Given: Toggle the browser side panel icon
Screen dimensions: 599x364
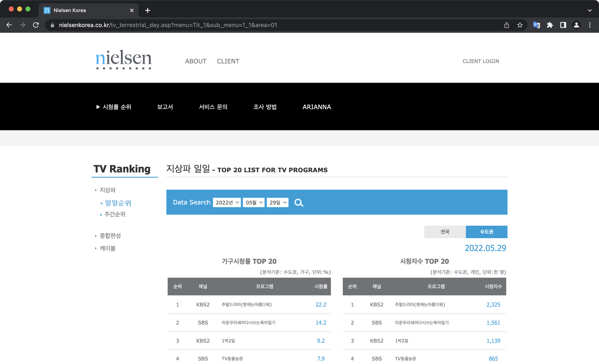Looking at the screenshot, I should point(563,25).
